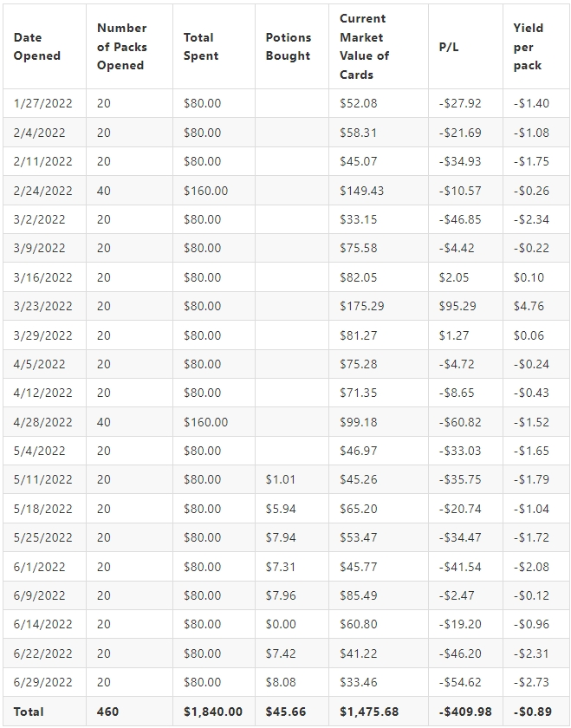Click the $4.76 yield cell
571x728 pixels.
pyautogui.click(x=536, y=306)
